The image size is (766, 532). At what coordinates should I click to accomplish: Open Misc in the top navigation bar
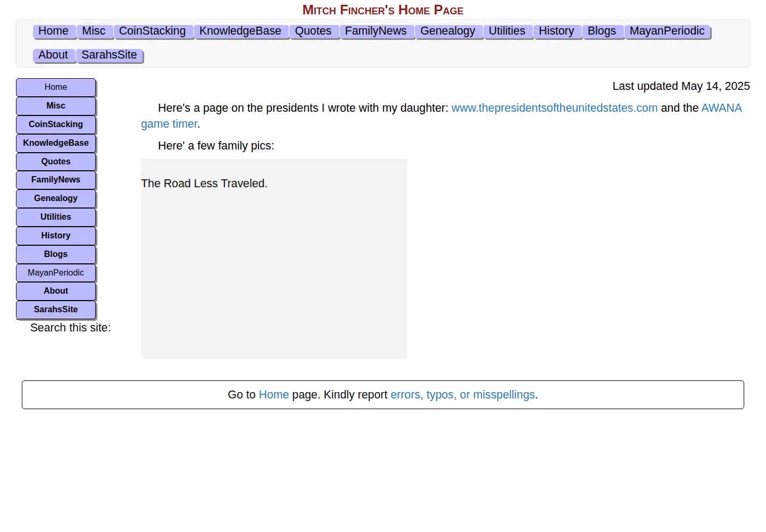pyautogui.click(x=94, y=31)
